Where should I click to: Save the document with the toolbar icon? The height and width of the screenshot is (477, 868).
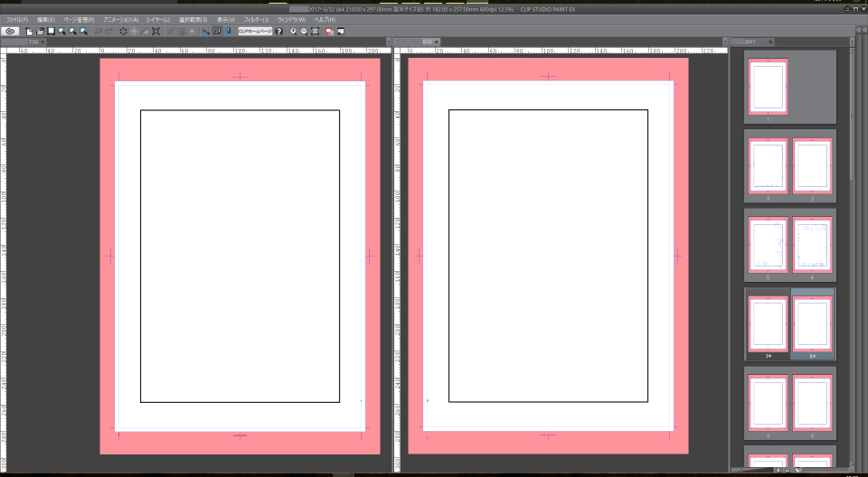coord(51,32)
